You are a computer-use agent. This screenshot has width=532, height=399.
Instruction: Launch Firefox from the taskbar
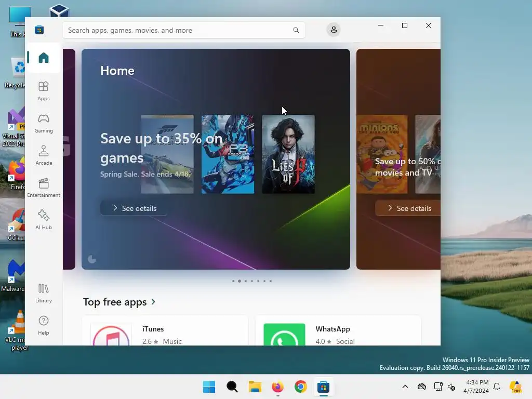(277, 387)
